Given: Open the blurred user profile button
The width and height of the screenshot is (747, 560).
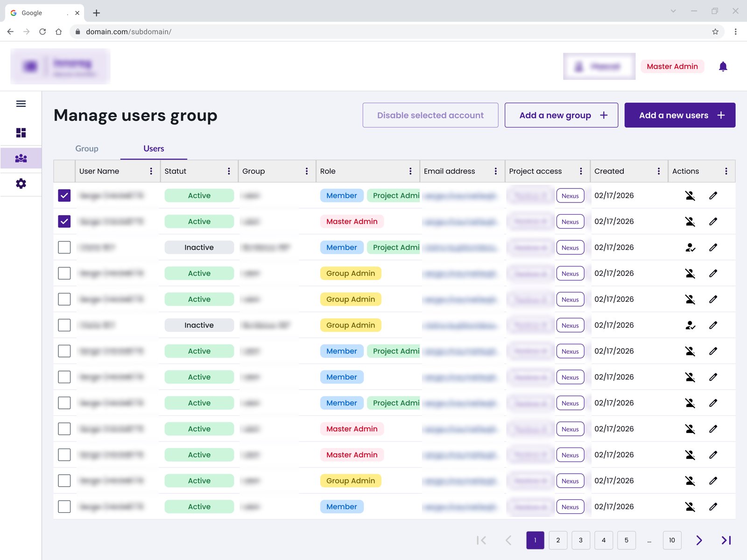Looking at the screenshot, I should click(599, 67).
